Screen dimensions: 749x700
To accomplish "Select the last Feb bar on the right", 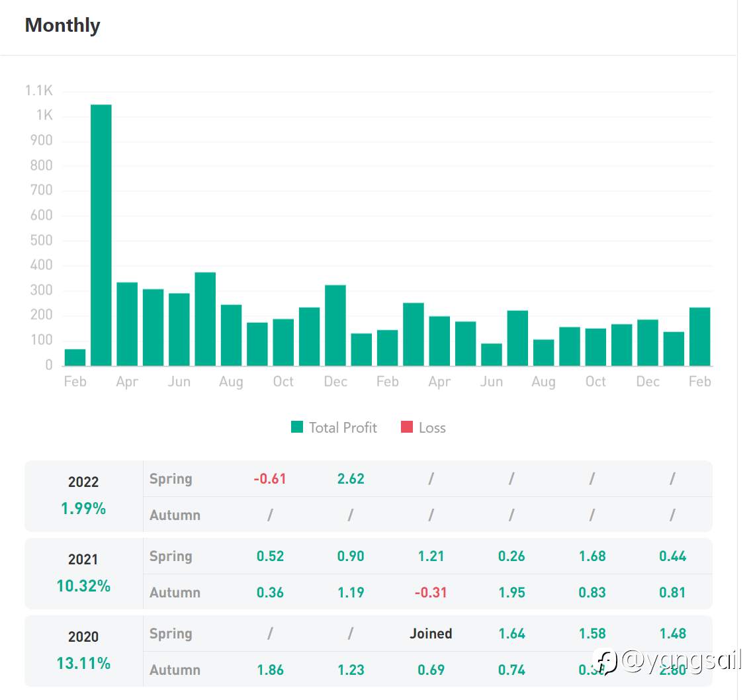I will [x=700, y=336].
